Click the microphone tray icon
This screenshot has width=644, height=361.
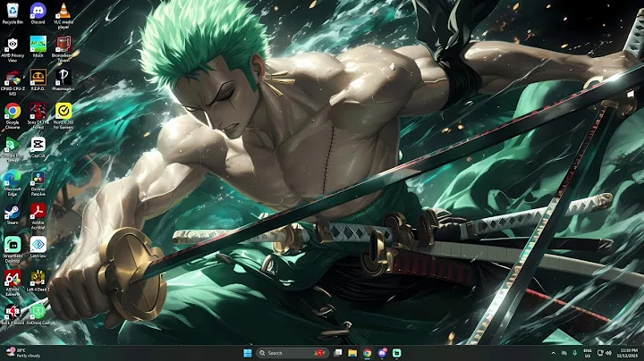[574, 353]
